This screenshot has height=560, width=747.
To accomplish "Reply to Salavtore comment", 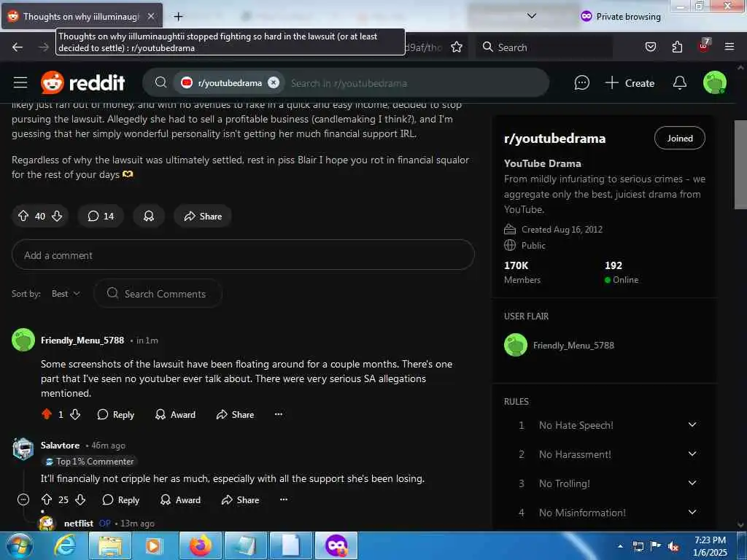I will tap(121, 500).
